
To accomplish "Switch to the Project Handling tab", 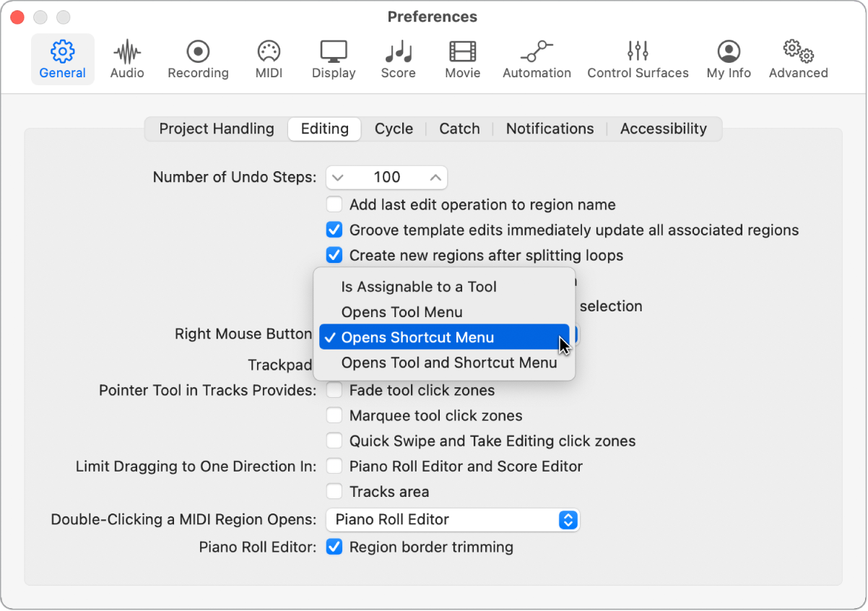I will [217, 129].
